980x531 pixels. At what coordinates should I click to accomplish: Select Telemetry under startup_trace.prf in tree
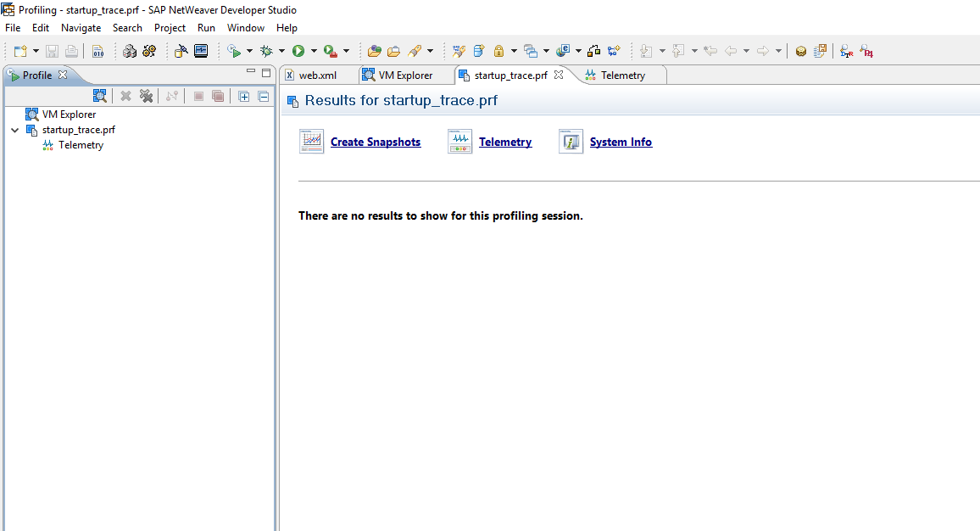click(81, 145)
